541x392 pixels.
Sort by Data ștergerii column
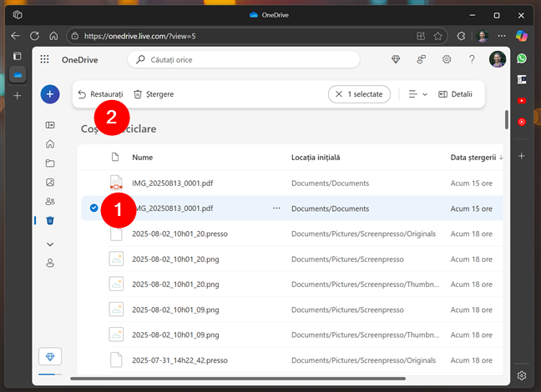pyautogui.click(x=476, y=158)
